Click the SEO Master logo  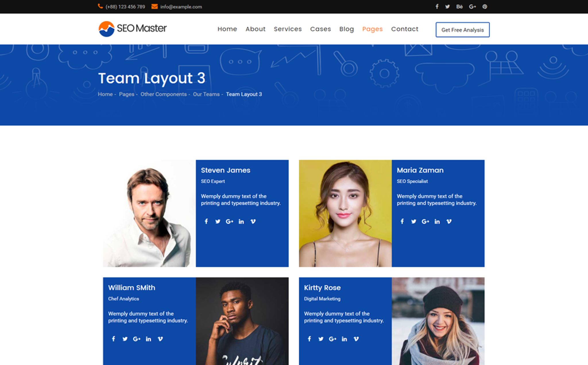(132, 29)
